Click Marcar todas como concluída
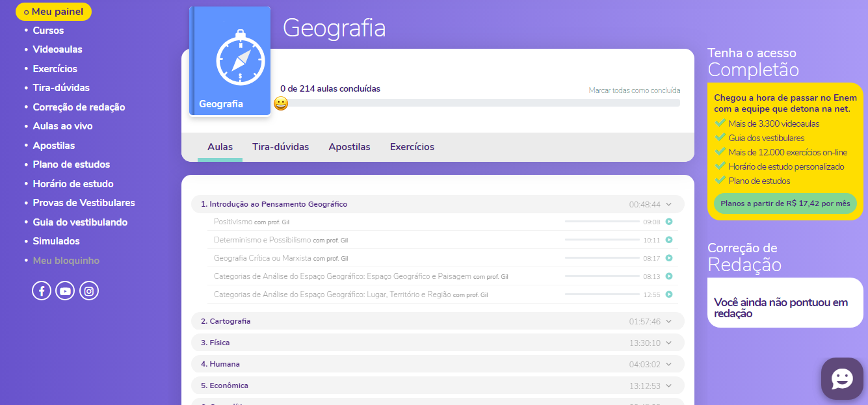This screenshot has width=868, height=405. 634,90
